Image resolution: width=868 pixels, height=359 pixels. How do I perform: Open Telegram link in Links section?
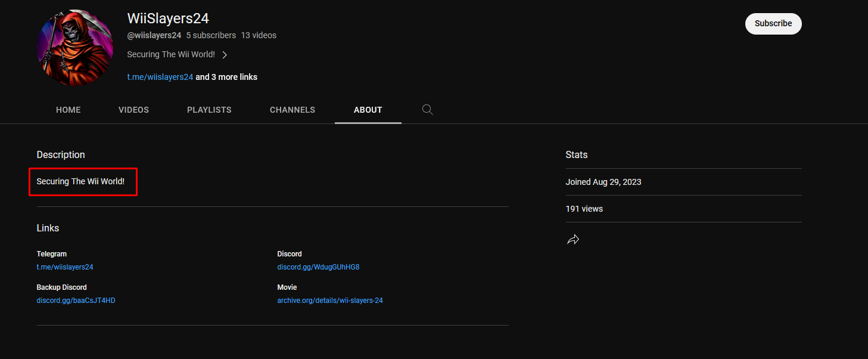click(x=65, y=267)
